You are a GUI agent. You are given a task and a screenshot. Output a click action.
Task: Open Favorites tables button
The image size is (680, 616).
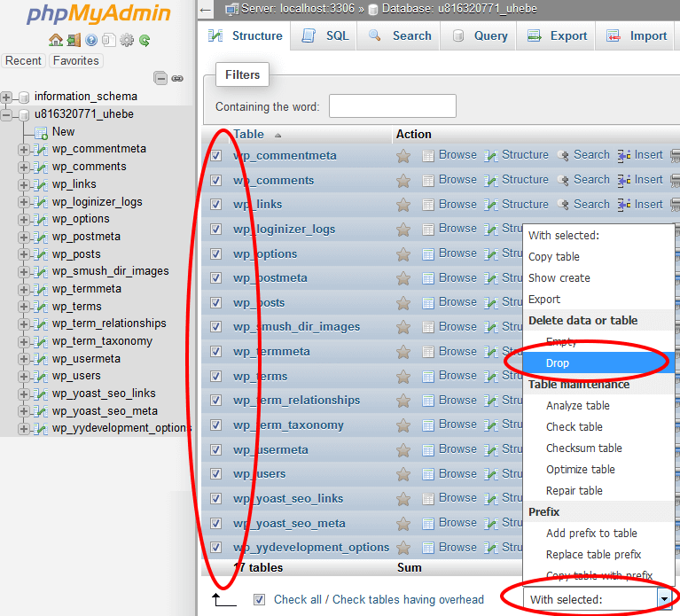pos(76,60)
